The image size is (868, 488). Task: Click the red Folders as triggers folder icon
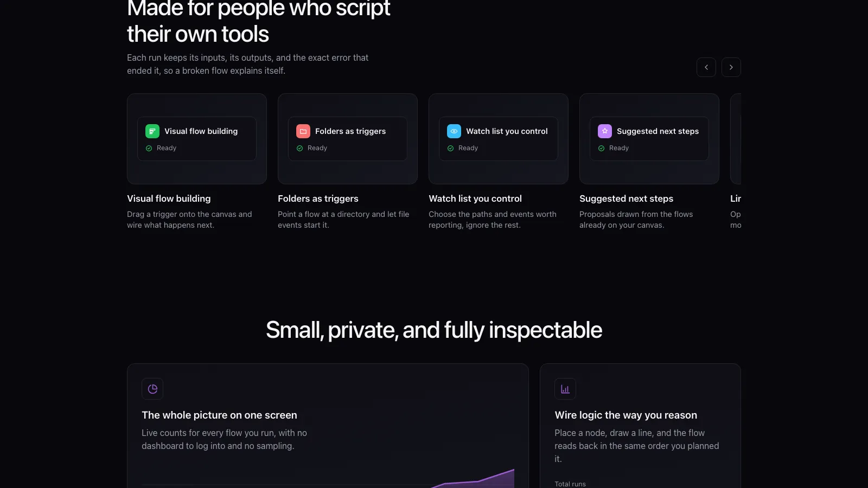point(303,131)
